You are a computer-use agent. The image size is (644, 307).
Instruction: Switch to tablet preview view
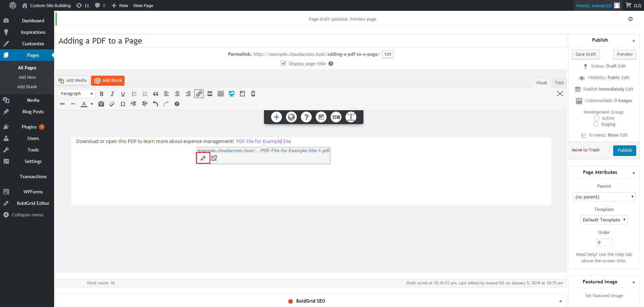click(x=242, y=94)
